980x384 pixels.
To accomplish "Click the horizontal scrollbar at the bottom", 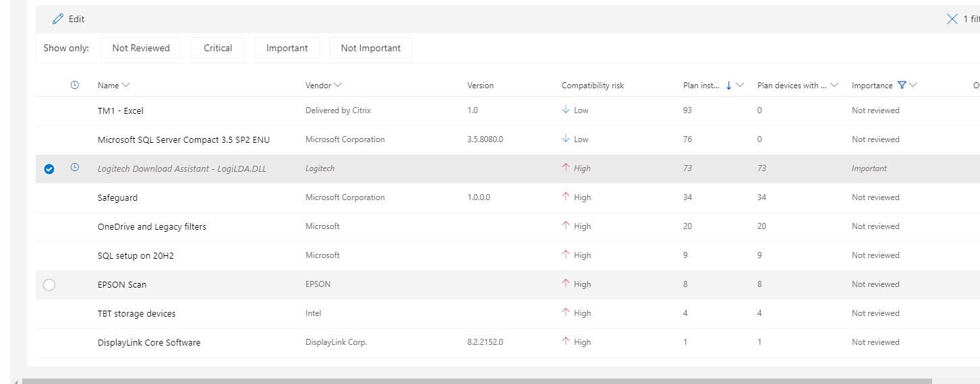I will (x=477, y=381).
